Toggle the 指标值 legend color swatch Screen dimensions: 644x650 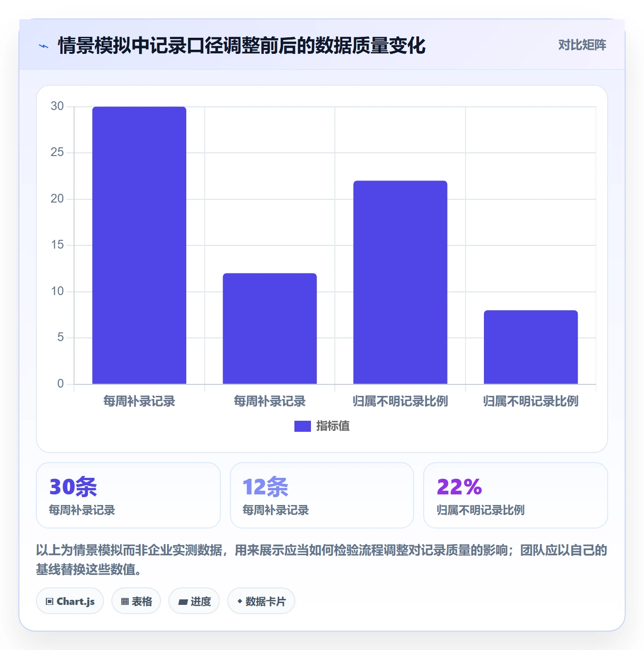302,426
